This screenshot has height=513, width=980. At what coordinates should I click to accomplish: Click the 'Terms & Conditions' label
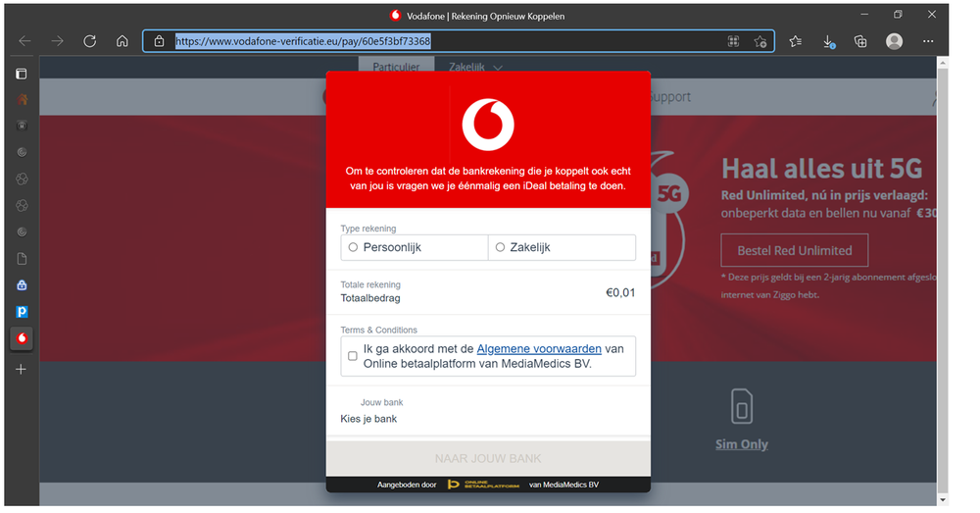[378, 330]
